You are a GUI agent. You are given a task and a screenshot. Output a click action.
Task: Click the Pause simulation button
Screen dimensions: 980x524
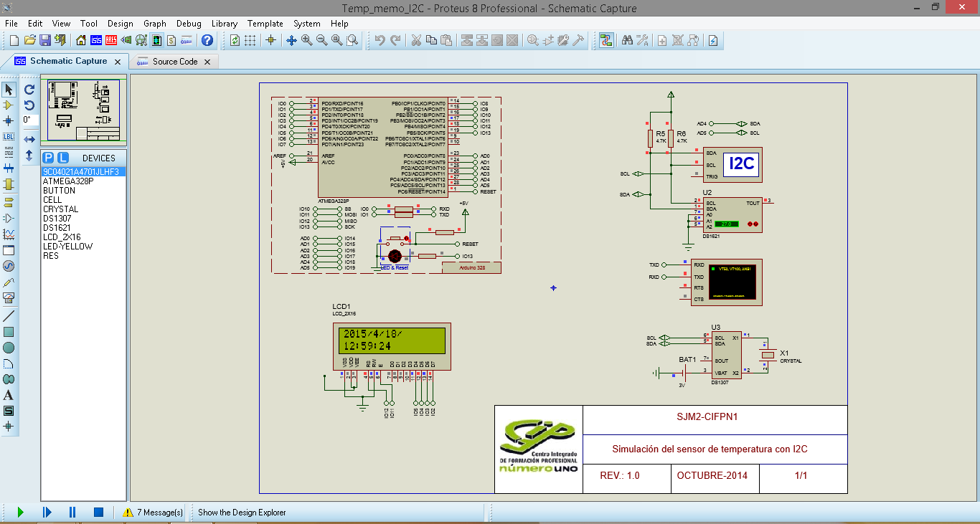(x=72, y=513)
